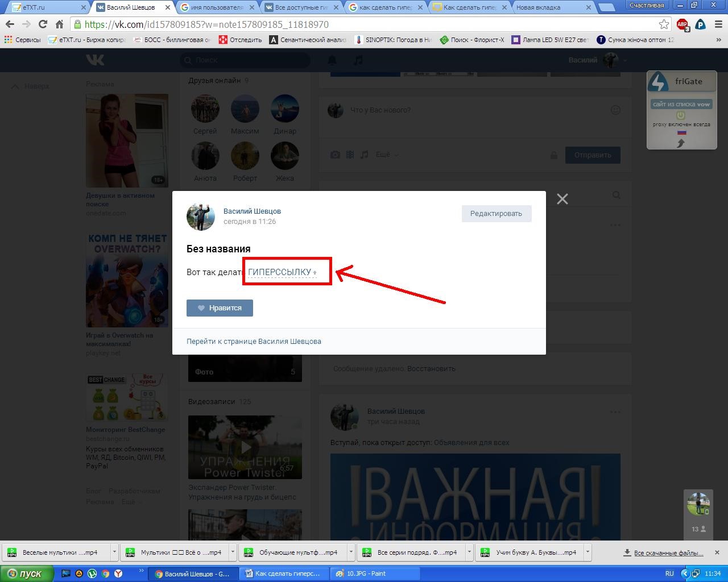
Task: Expand the Василий profile menu arrow
Action: click(625, 60)
